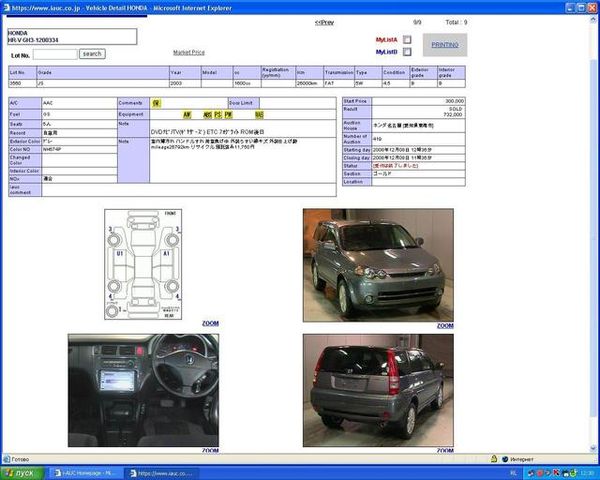The height and width of the screenshot is (480, 600).
Task: Click the system tray clock
Action: [587, 473]
